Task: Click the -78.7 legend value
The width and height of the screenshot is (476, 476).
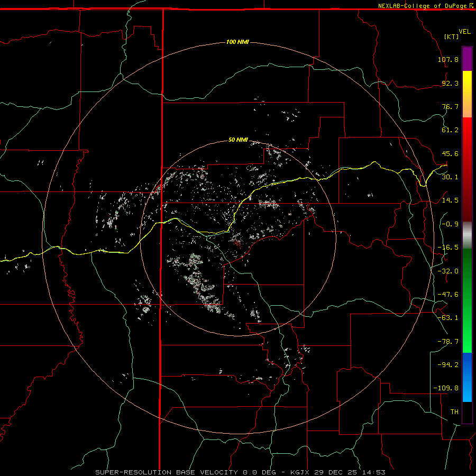Action: point(448,342)
